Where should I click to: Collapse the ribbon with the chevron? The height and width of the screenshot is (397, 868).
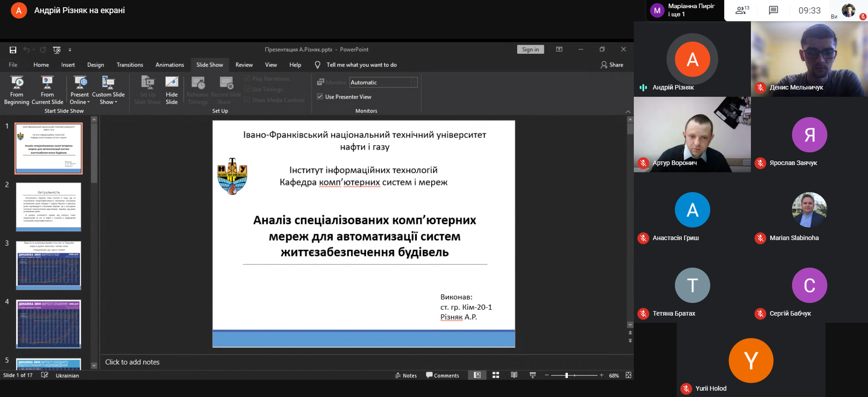(x=627, y=111)
